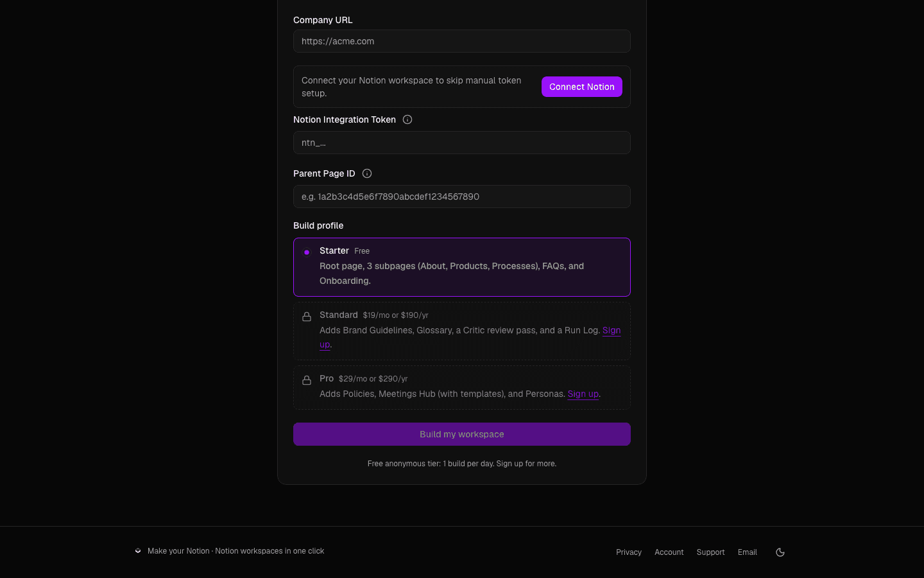
Task: Click the Notion Integration Token info icon
Action: [407, 119]
